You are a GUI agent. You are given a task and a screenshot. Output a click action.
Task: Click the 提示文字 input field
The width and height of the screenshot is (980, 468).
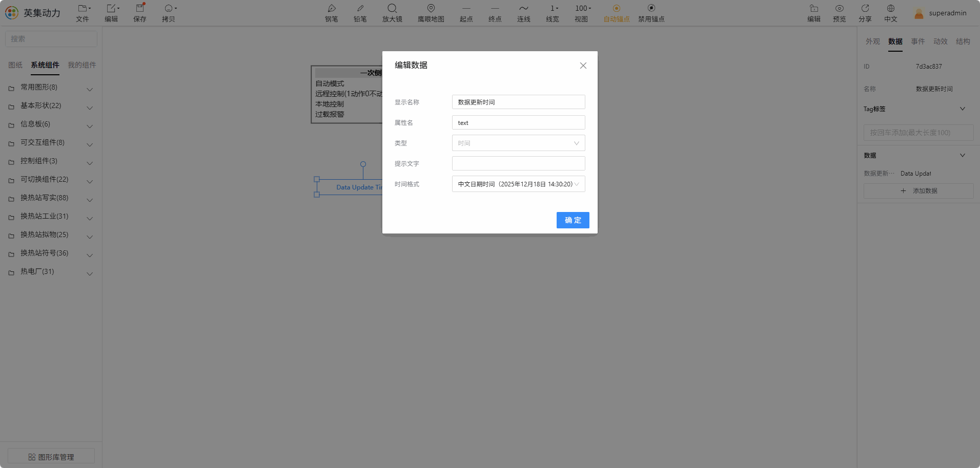(x=519, y=163)
